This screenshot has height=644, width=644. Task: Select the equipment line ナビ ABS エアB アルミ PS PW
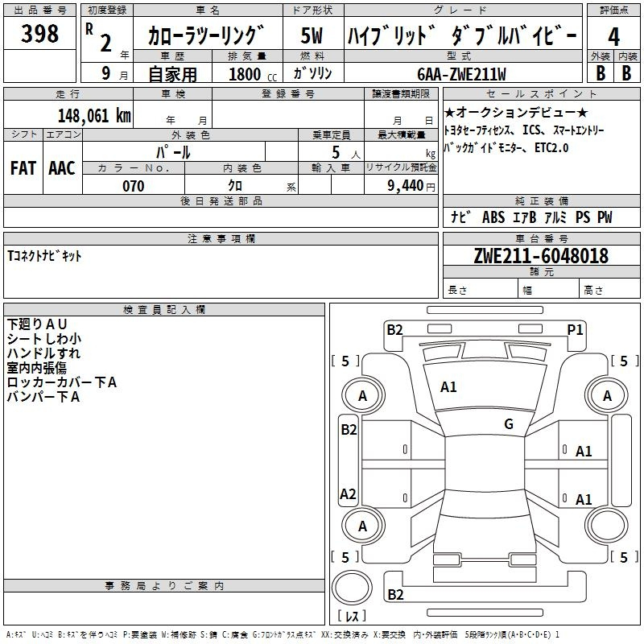point(531,217)
